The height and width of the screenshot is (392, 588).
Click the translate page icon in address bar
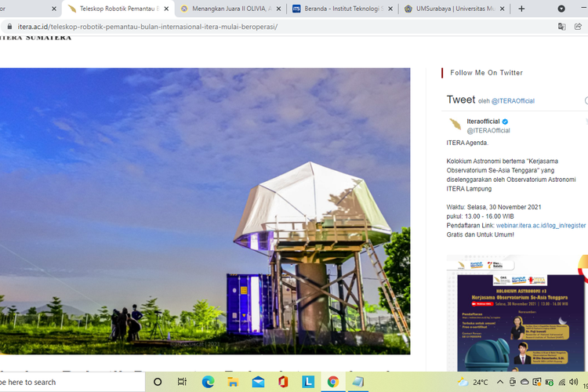pyautogui.click(x=561, y=27)
